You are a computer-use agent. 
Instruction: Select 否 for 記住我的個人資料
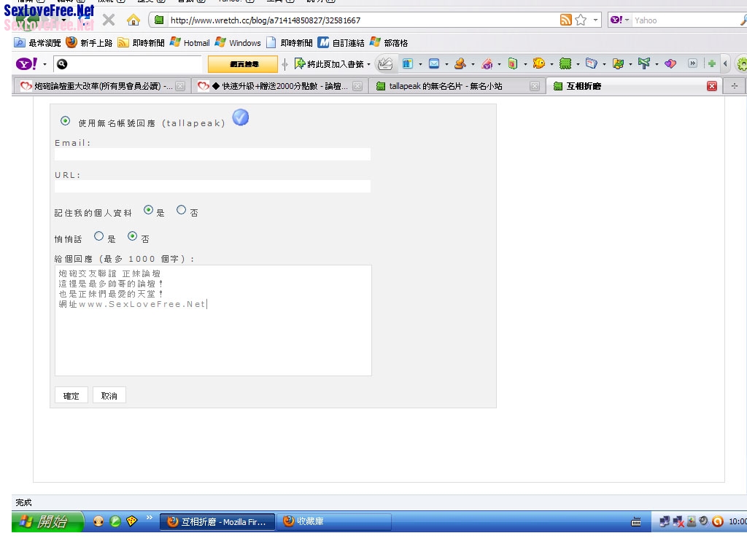pos(182,210)
